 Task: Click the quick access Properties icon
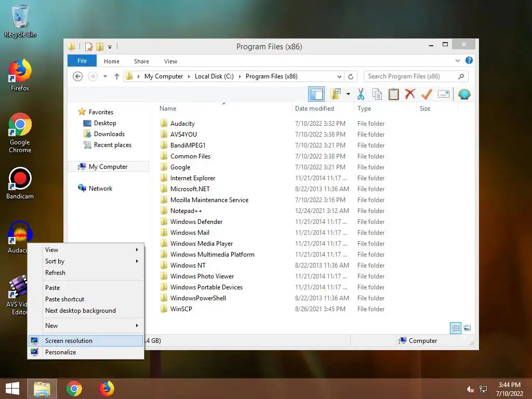[89, 47]
